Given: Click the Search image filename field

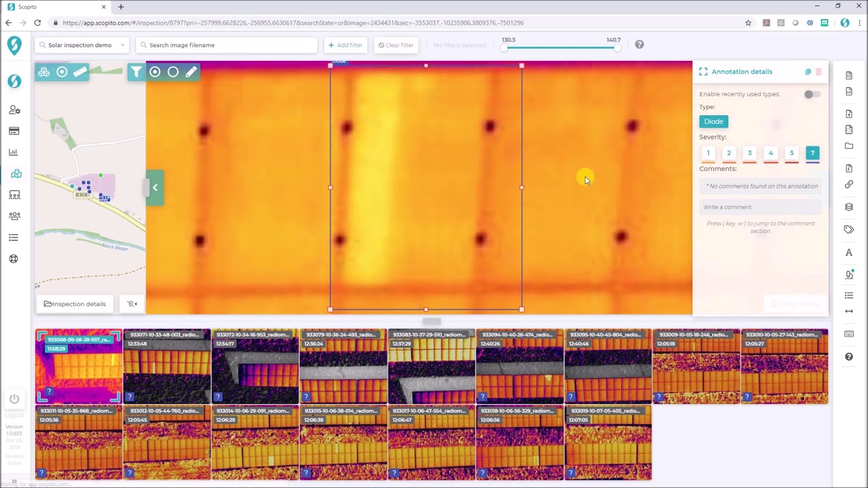Looking at the screenshot, I should pyautogui.click(x=226, y=45).
